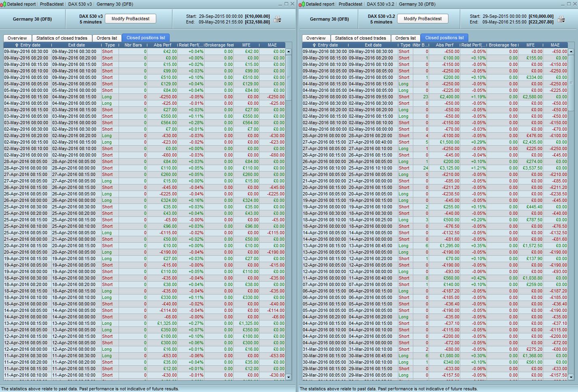Sort by Nbr Bars column in DAX 530 v3 window
The height and width of the screenshot is (392, 578).
(x=133, y=45)
